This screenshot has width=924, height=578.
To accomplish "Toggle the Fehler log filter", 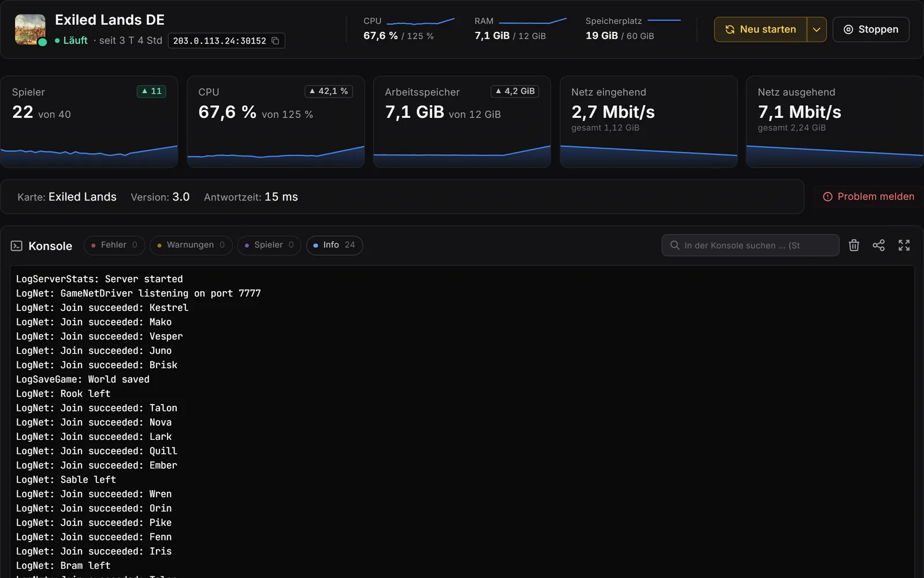I will coord(114,245).
